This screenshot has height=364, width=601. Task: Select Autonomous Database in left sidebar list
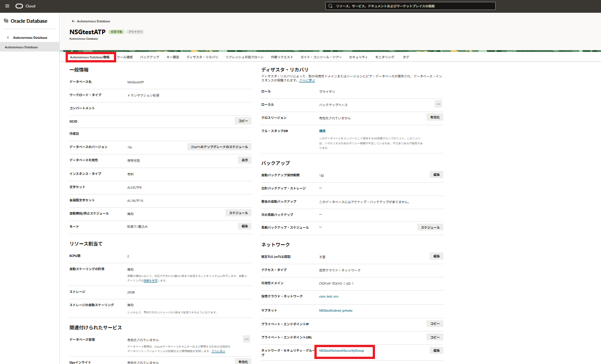[30, 47]
